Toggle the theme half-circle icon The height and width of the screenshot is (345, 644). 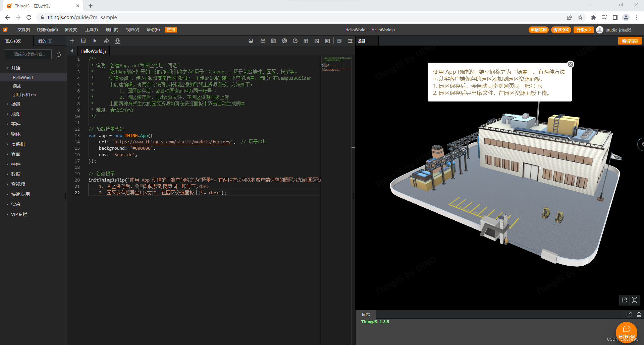point(251,41)
